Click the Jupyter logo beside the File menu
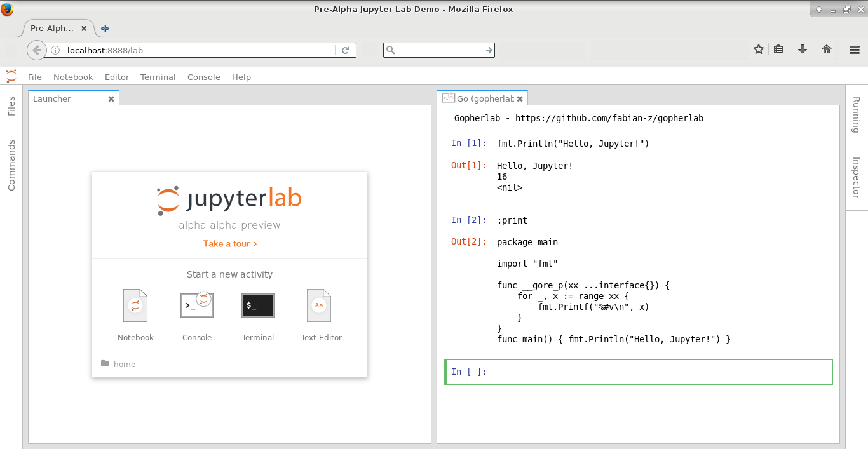The height and width of the screenshot is (449, 868). click(x=11, y=77)
